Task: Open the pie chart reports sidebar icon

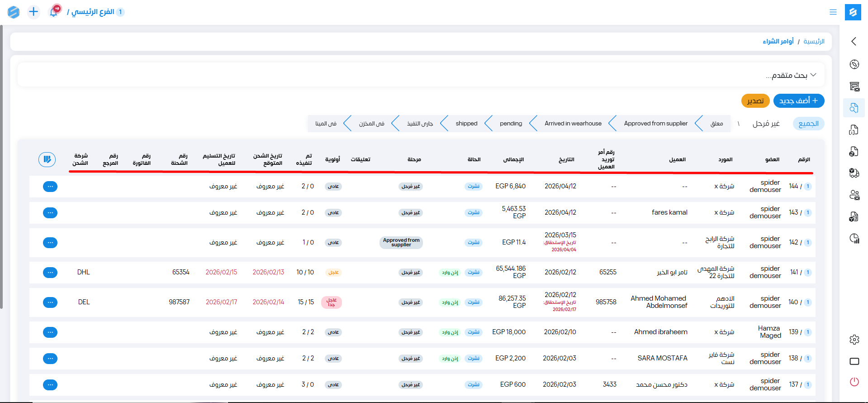Action: (854, 239)
